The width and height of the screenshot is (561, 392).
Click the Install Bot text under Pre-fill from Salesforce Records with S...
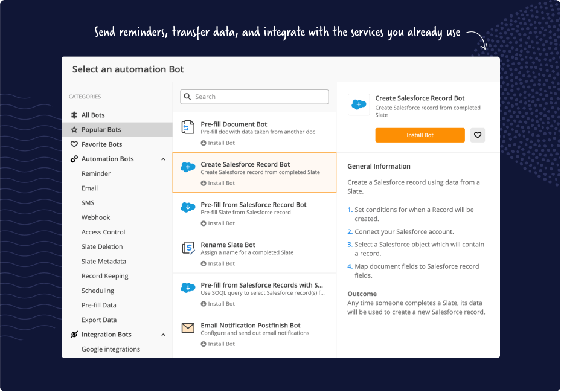pos(221,304)
